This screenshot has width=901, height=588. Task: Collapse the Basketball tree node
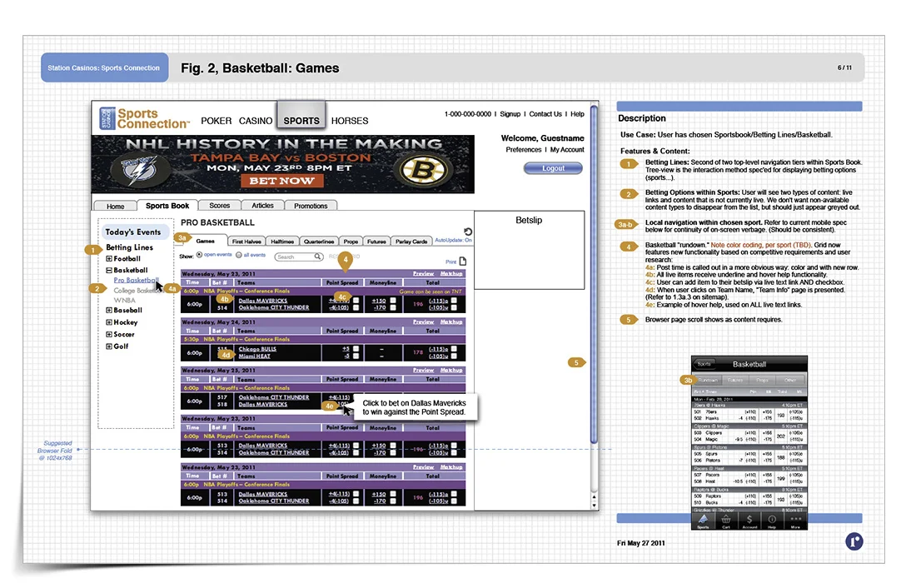[x=108, y=270]
